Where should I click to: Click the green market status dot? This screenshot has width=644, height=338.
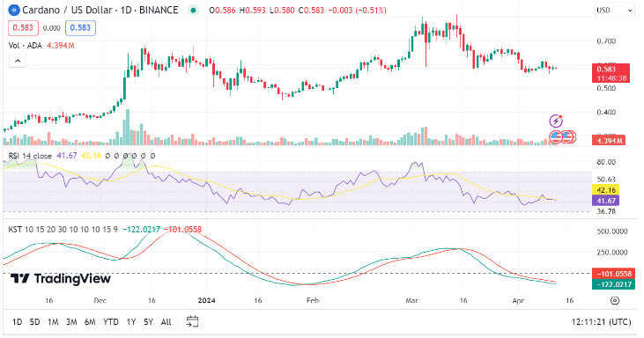[x=193, y=11]
